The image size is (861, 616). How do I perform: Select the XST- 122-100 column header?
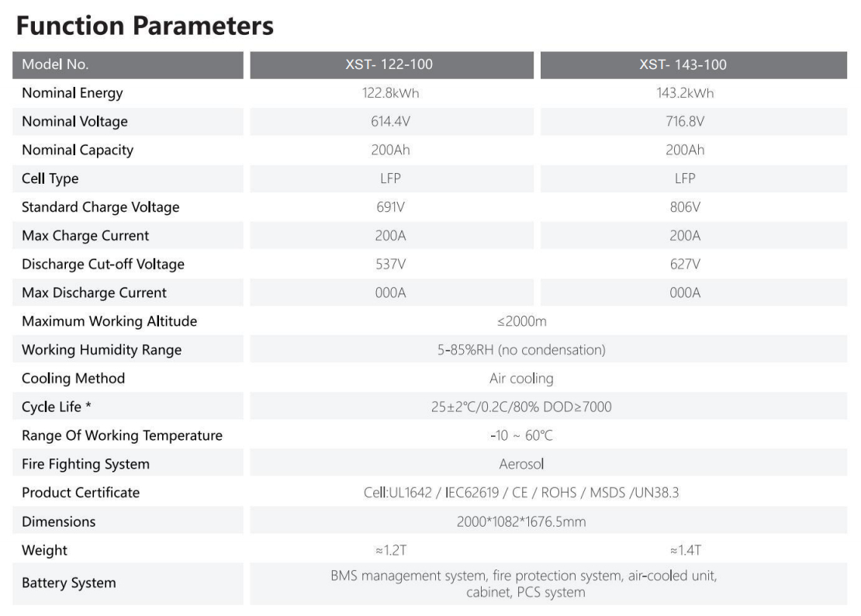pos(389,65)
